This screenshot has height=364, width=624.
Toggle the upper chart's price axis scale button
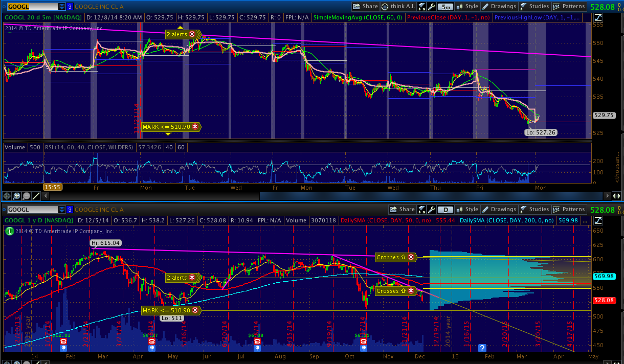click(597, 24)
